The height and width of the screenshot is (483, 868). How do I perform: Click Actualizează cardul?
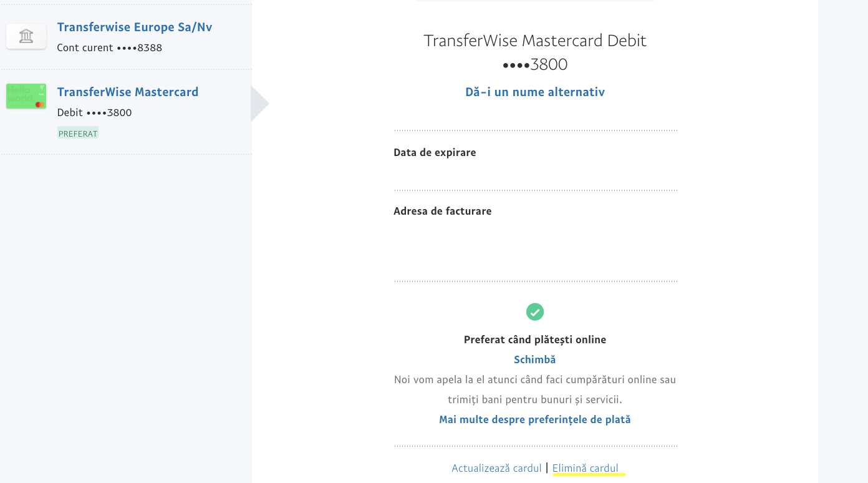[x=496, y=467]
